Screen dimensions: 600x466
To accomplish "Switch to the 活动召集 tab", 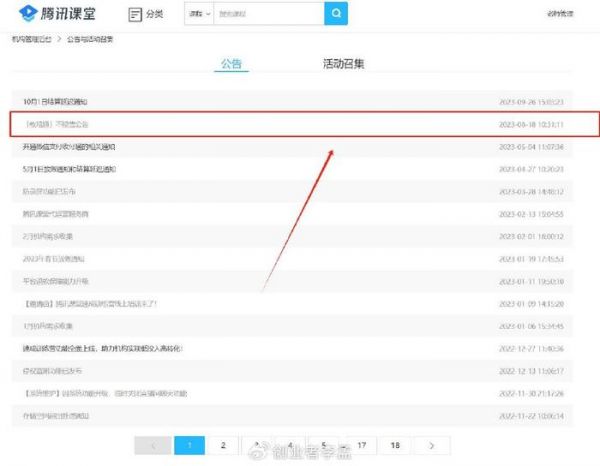I will coord(344,65).
